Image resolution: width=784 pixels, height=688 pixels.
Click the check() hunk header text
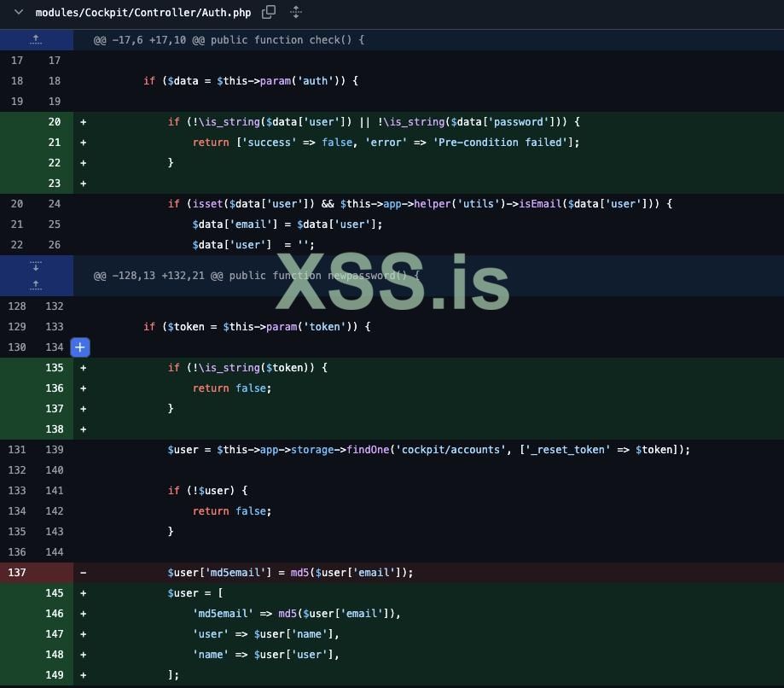click(229, 40)
